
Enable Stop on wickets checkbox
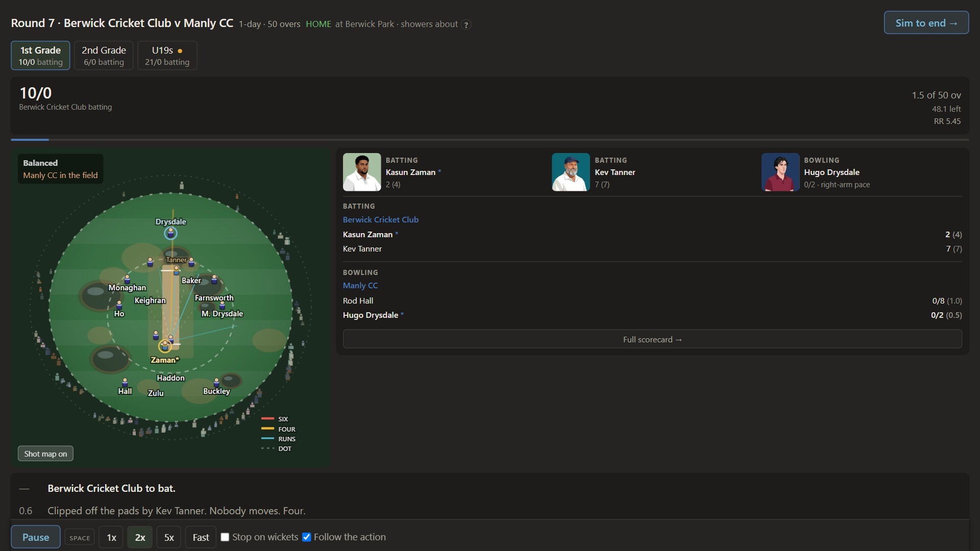point(225,537)
